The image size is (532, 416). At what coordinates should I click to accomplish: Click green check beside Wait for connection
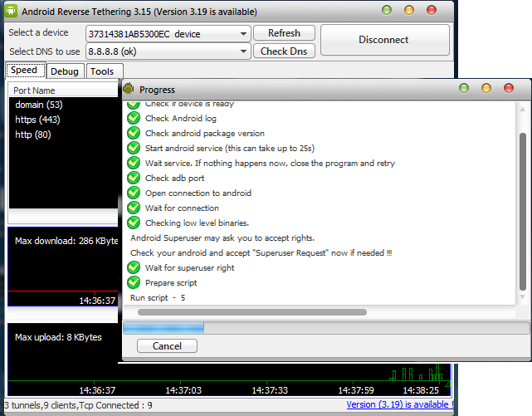[x=133, y=208]
